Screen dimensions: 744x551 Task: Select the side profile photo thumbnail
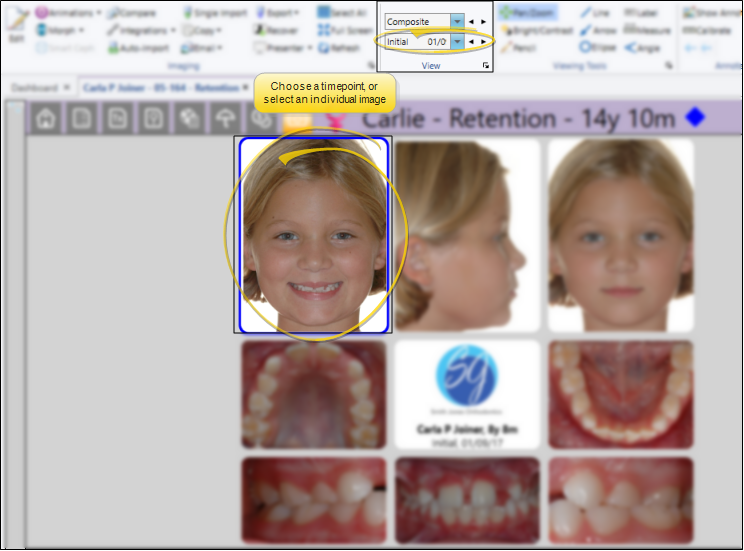pyautogui.click(x=467, y=235)
